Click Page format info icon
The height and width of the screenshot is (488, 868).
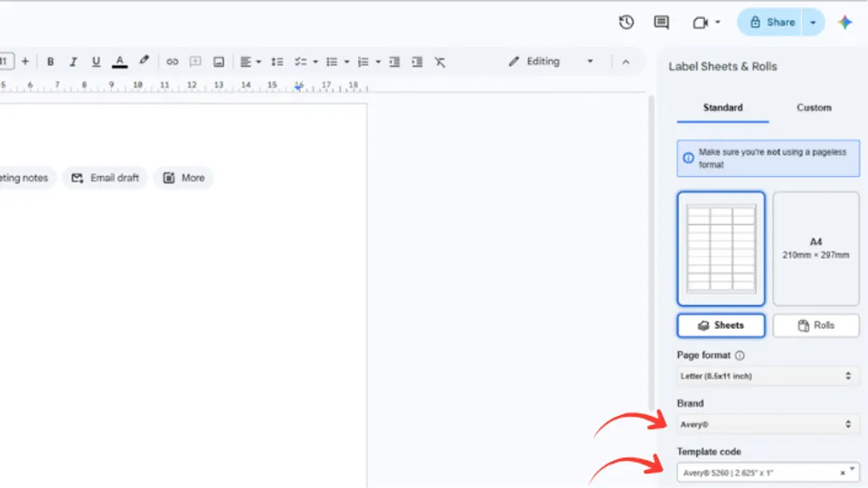(740, 355)
